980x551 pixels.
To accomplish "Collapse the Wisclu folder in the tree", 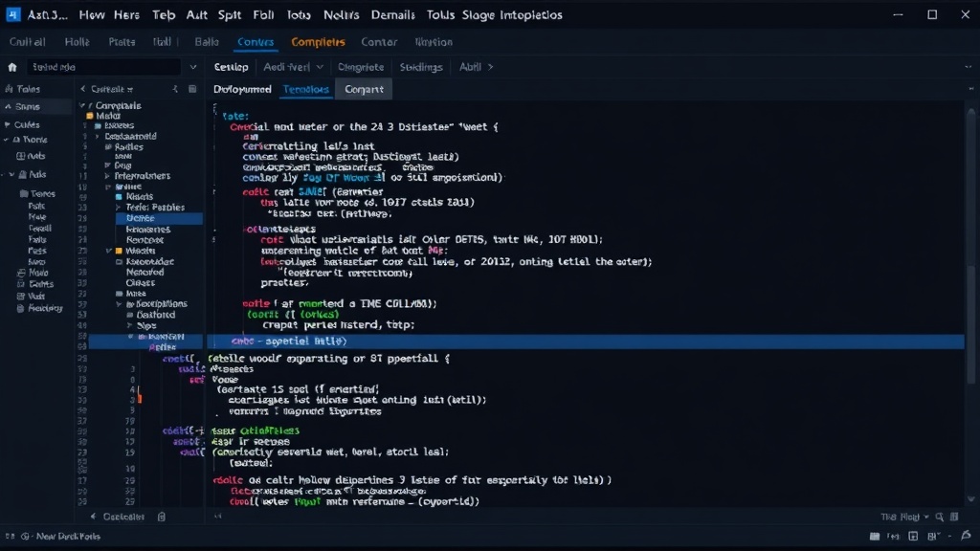I will click(109, 251).
